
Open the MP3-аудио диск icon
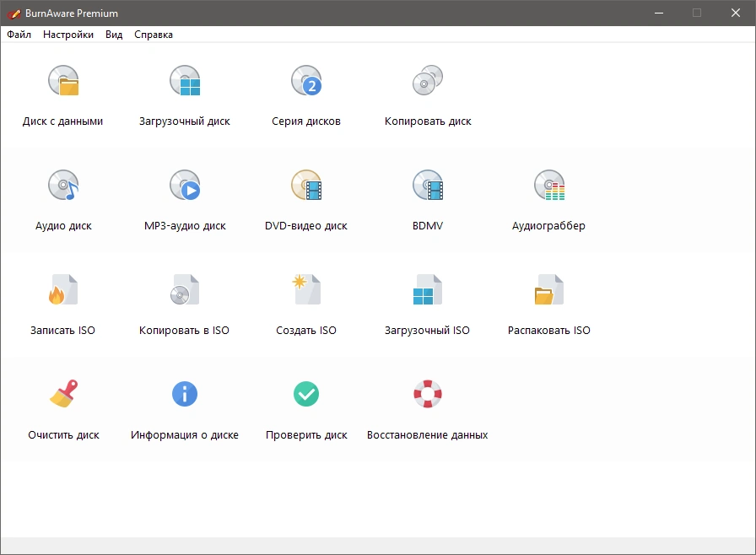click(185, 185)
